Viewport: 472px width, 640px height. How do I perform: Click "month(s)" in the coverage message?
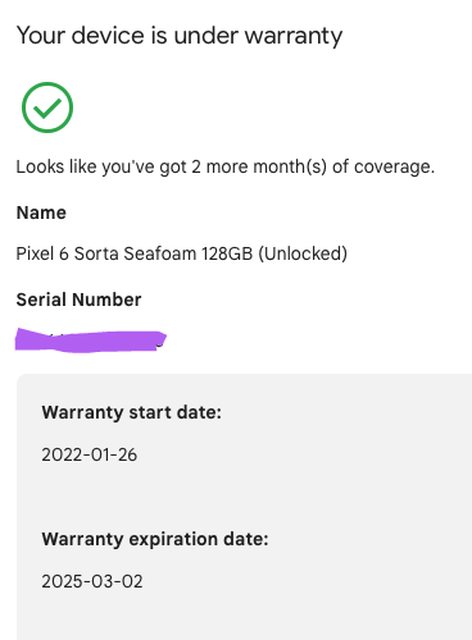click(290, 167)
